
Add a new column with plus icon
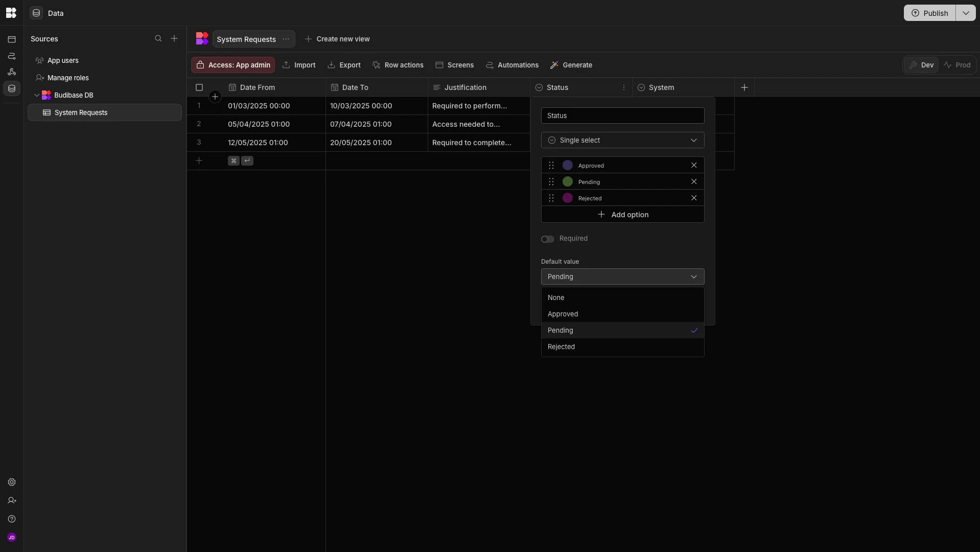click(x=744, y=87)
